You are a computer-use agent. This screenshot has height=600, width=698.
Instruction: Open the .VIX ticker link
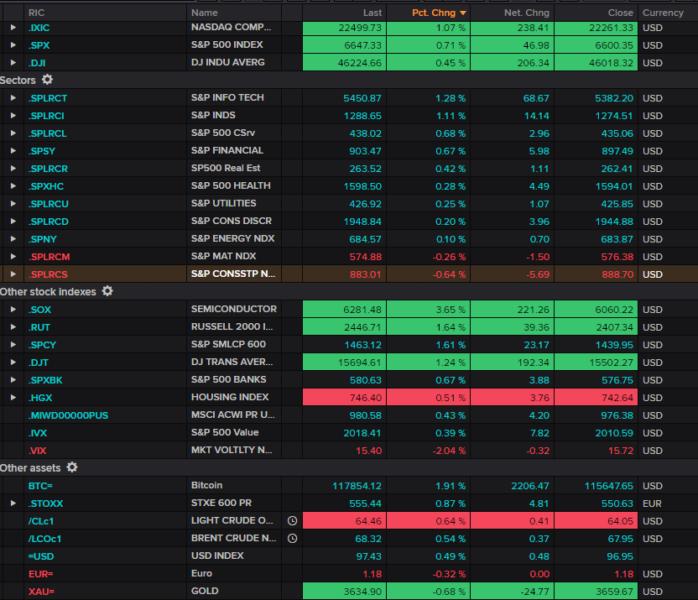37,451
